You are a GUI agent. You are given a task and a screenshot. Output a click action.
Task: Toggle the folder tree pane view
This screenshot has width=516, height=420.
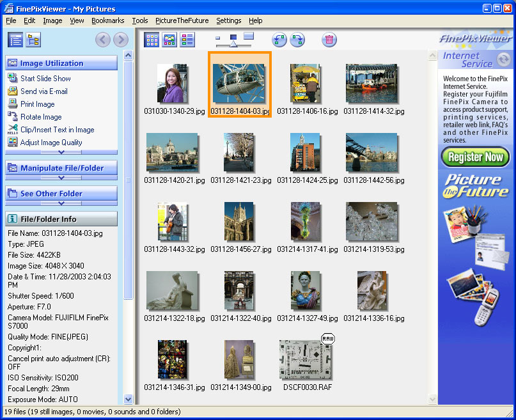[x=33, y=40]
